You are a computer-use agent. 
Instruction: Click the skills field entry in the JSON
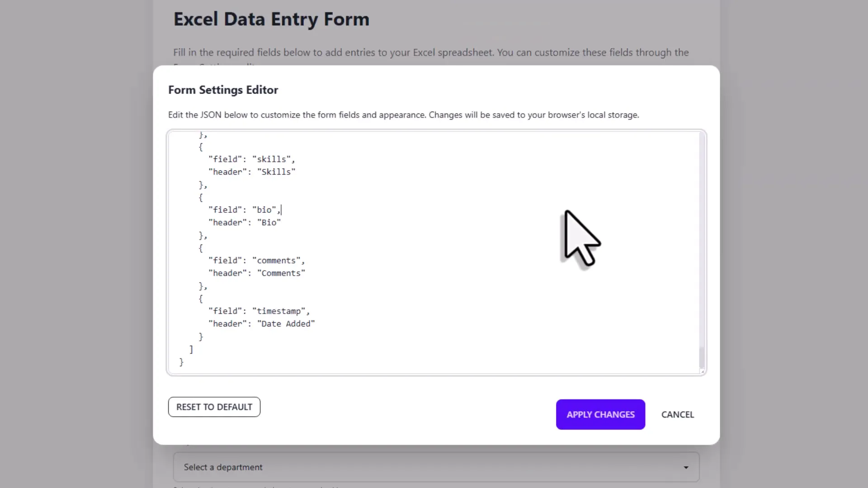coord(251,159)
